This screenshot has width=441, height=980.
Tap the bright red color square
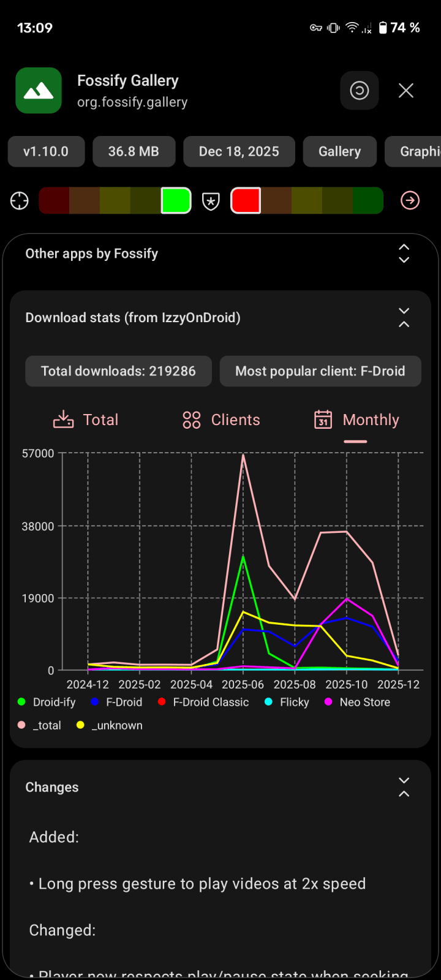246,201
